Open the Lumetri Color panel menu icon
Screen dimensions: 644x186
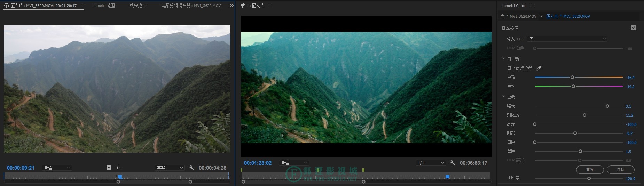(531, 6)
